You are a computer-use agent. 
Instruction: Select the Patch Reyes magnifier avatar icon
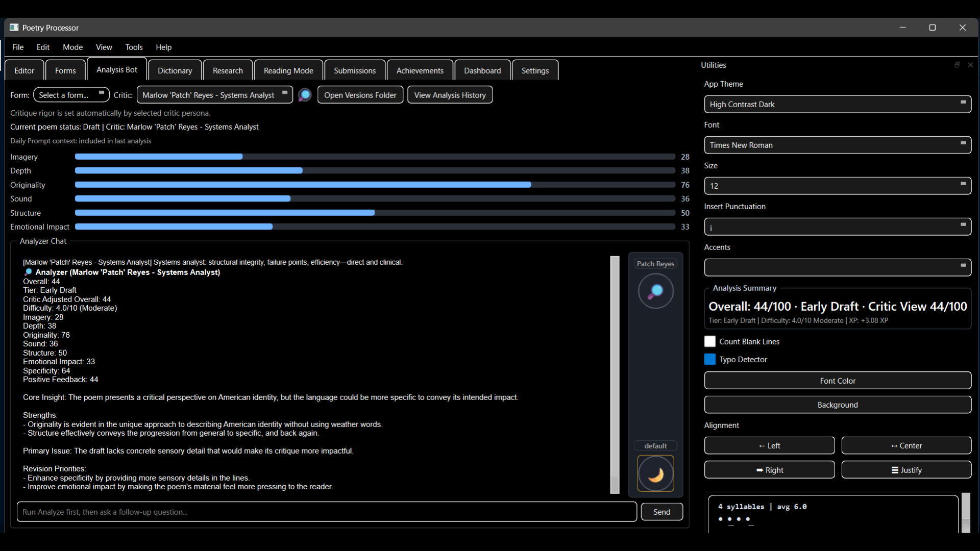655,291
